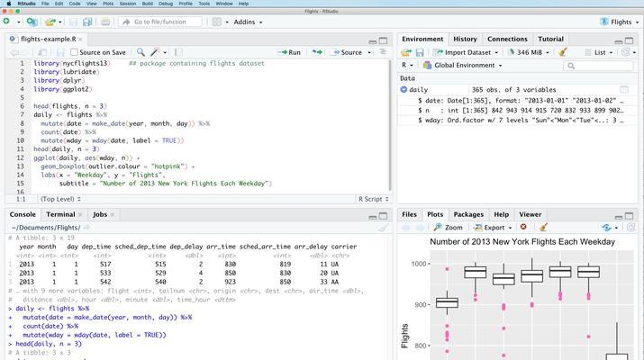644x360 pixels.
Task: Open the Code menu
Action: point(75,4)
